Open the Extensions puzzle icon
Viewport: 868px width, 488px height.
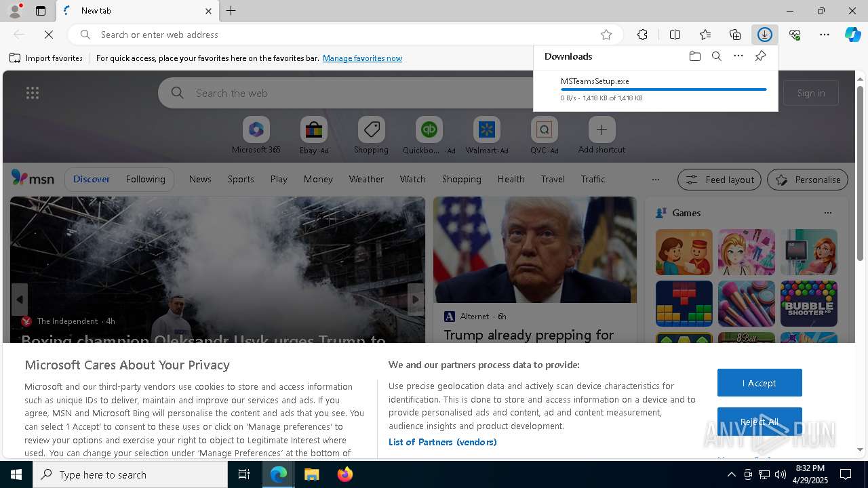642,35
